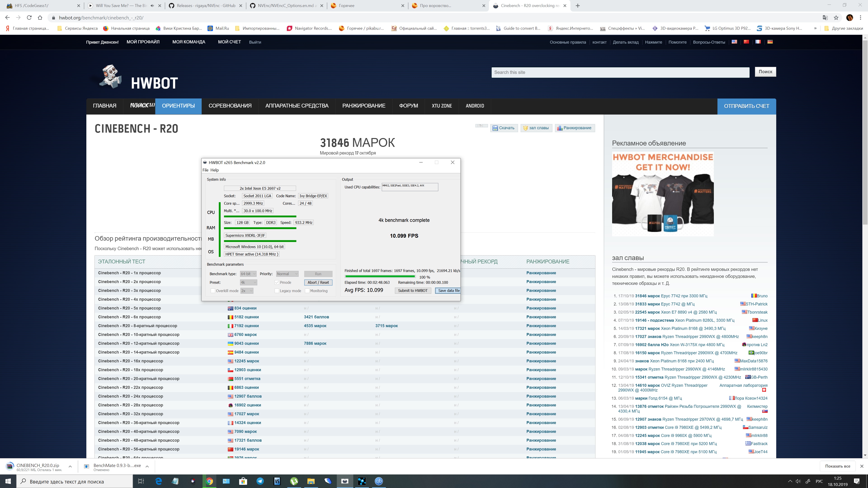The width and height of the screenshot is (868, 488).
Task: Open Google Chrome in the taskbar
Action: point(209,481)
